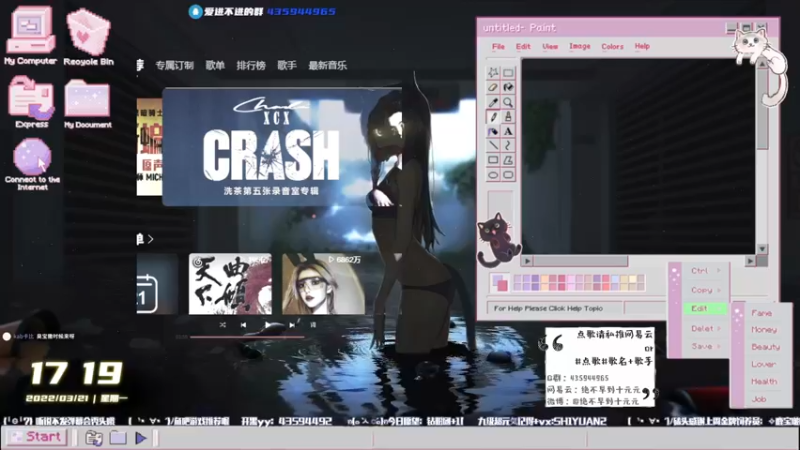Open the 天曲顿 calligraphy playlist cover
Viewport: 800px width, 450px height.
click(230, 284)
